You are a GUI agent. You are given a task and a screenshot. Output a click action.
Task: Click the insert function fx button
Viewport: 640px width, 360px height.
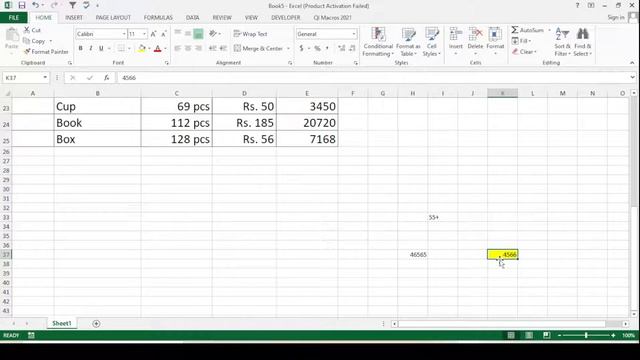point(106,78)
